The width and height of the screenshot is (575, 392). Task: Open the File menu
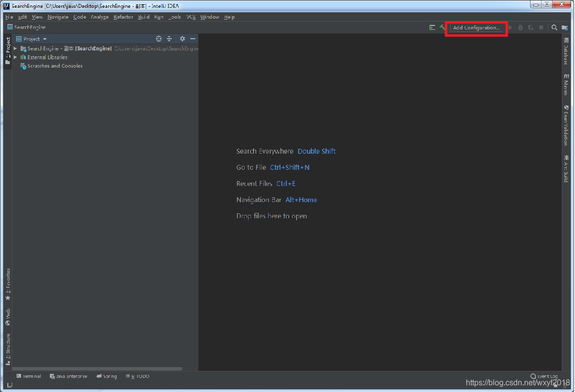tap(9, 17)
